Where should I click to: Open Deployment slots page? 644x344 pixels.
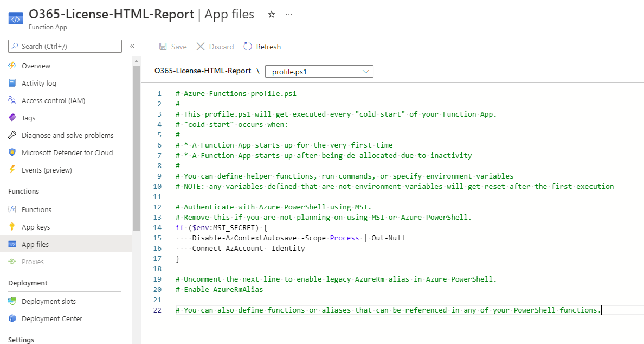click(49, 301)
